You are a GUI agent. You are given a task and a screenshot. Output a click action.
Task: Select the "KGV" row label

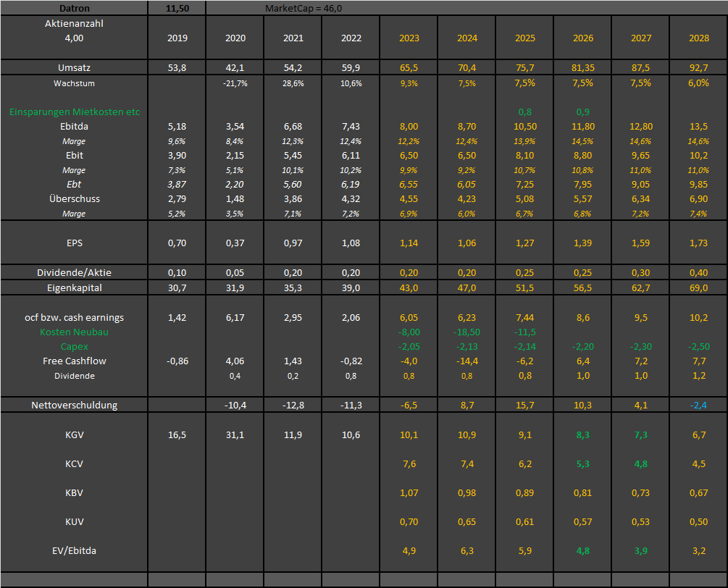coord(75,435)
